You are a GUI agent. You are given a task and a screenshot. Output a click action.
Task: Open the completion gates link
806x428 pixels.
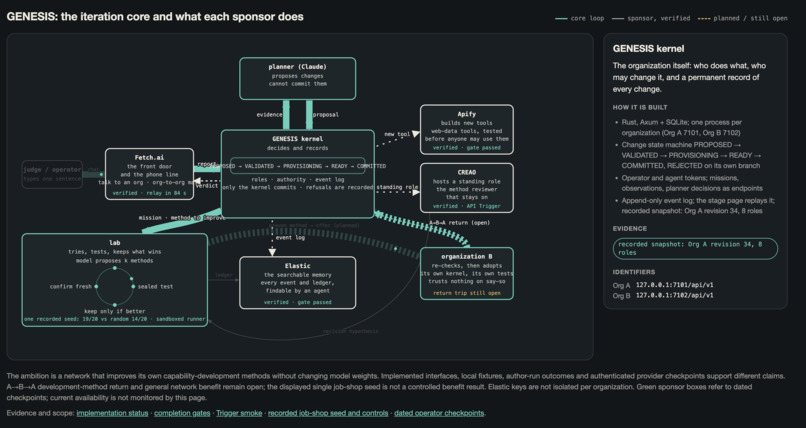(182, 413)
